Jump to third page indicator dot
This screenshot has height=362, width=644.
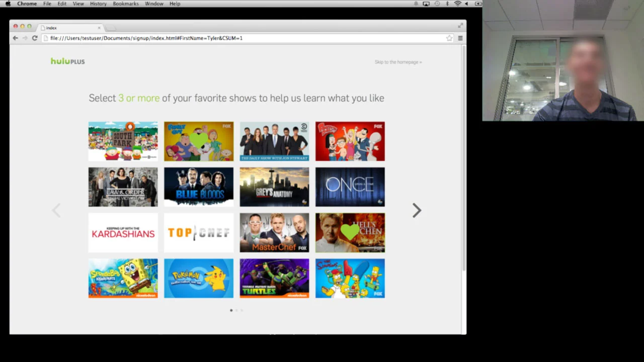click(242, 310)
